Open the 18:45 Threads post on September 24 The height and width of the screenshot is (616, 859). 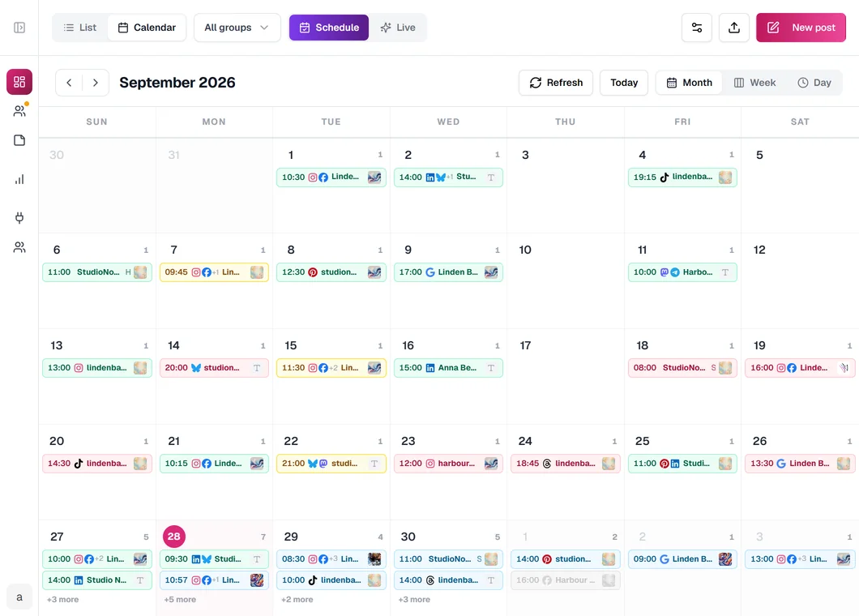click(566, 464)
